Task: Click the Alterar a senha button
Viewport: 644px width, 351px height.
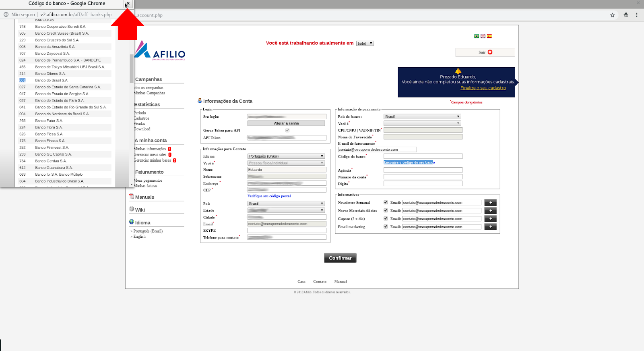Action: 286,123
